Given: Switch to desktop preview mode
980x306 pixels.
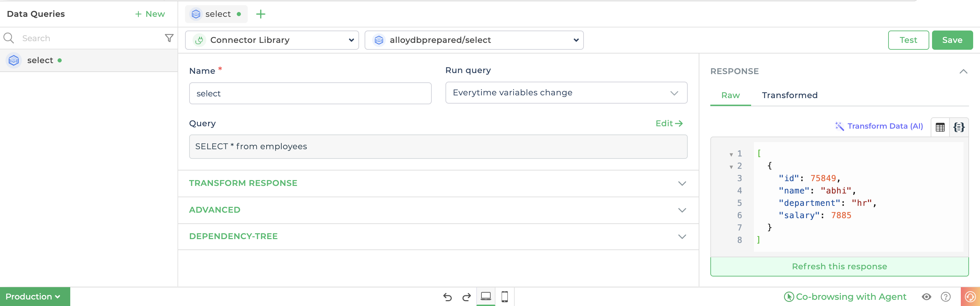Looking at the screenshot, I should (486, 296).
